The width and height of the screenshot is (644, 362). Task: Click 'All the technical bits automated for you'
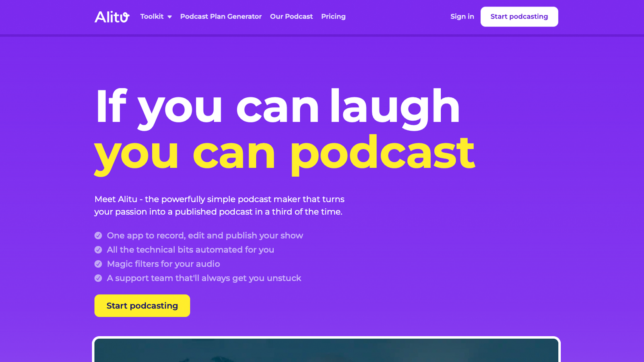pos(190,250)
